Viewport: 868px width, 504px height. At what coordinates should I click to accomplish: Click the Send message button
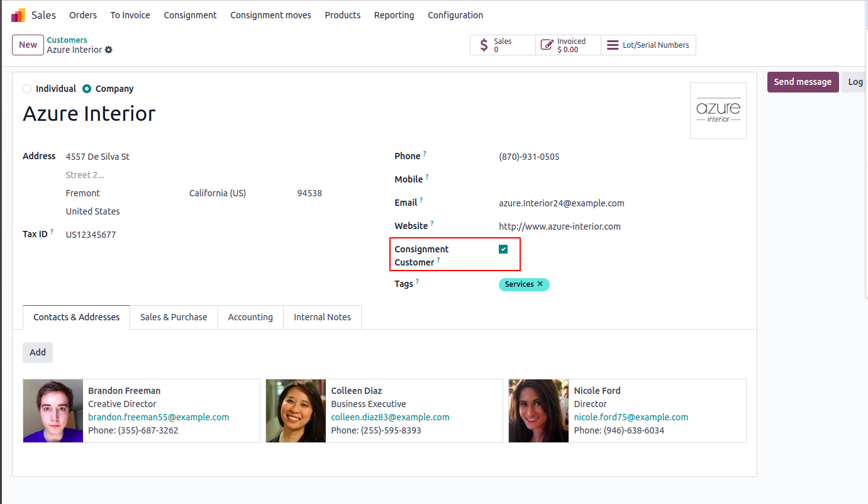click(803, 82)
